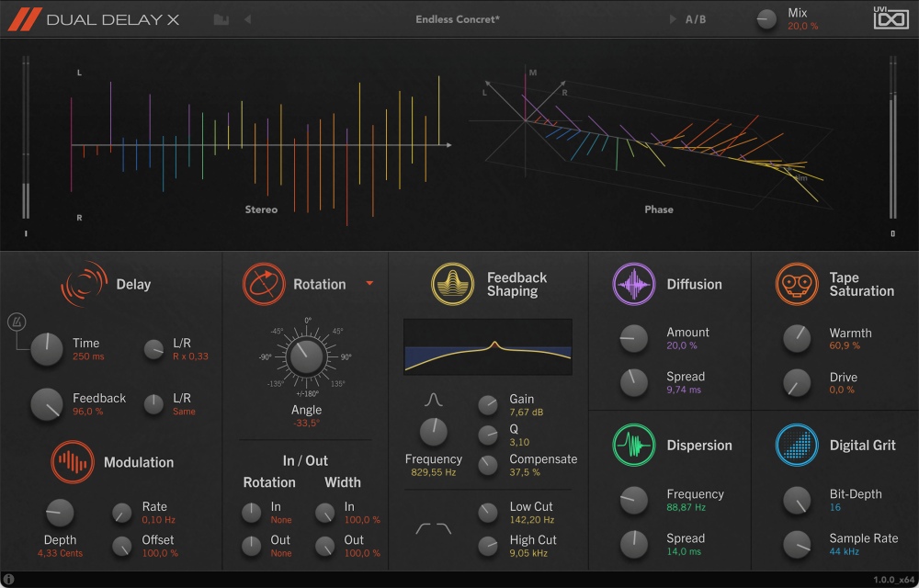This screenshot has width=919, height=588.
Task: Click the Low Cut knob
Action: [488, 513]
